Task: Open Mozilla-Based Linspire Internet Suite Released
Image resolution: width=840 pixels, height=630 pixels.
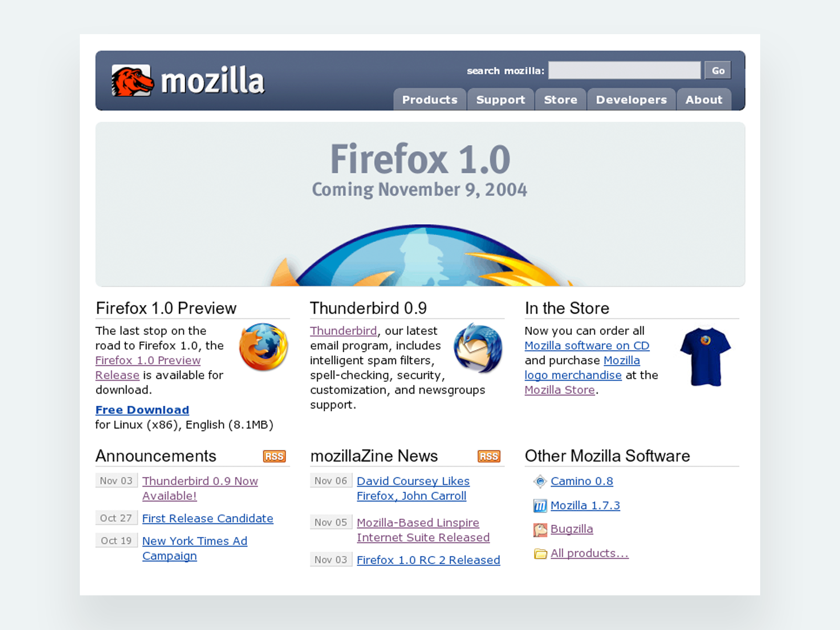Action: click(423, 530)
